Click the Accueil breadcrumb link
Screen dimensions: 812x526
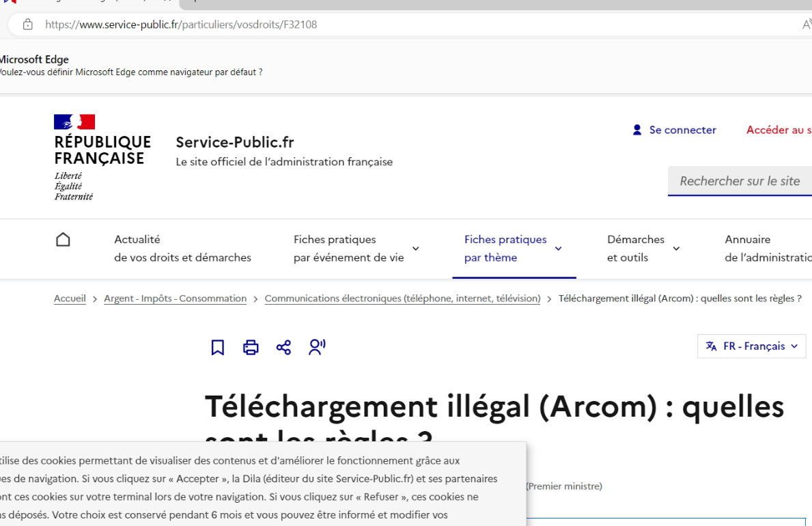point(70,299)
